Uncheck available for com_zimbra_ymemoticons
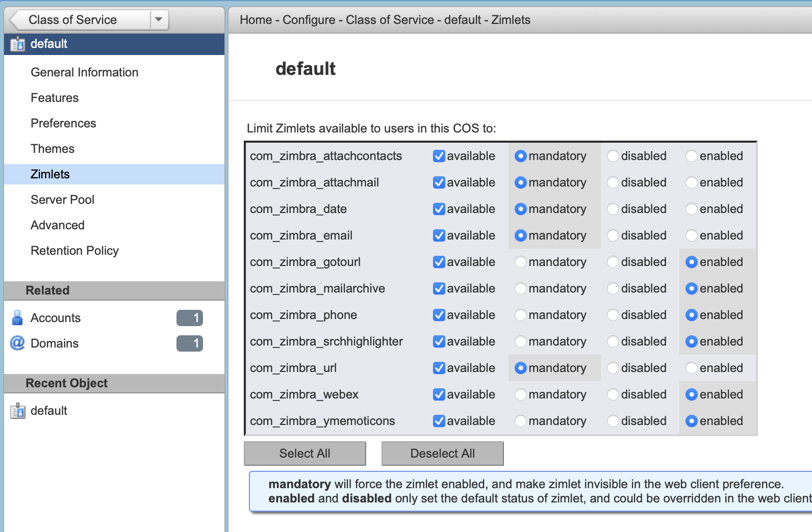Viewport: 812px width, 532px height. [x=439, y=421]
